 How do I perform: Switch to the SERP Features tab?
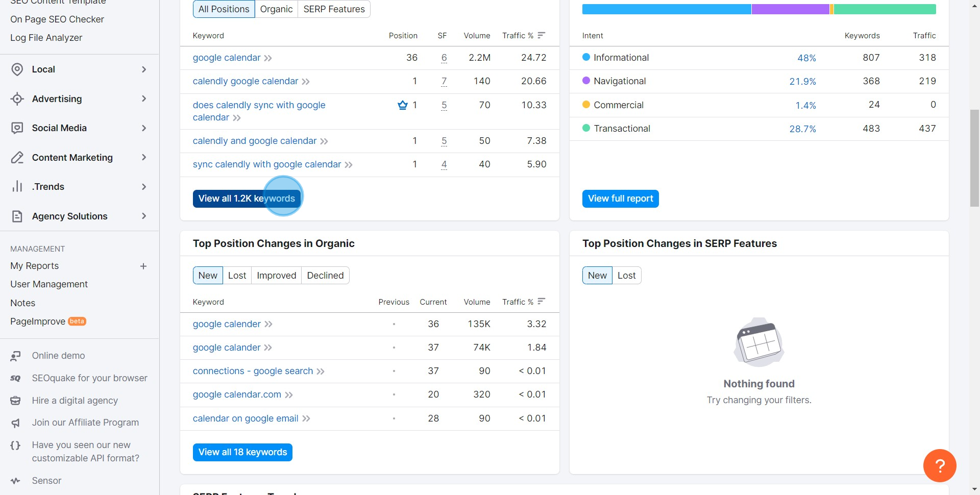[334, 9]
